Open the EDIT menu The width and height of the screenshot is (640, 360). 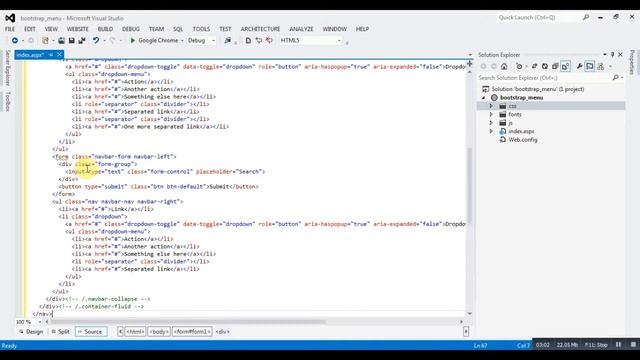[x=30, y=29]
